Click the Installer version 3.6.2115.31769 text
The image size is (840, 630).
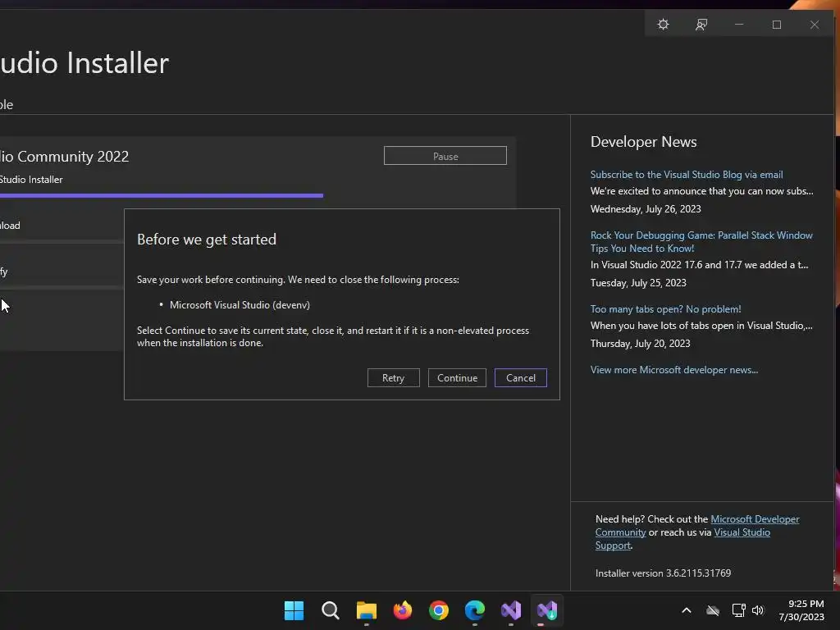click(x=663, y=573)
